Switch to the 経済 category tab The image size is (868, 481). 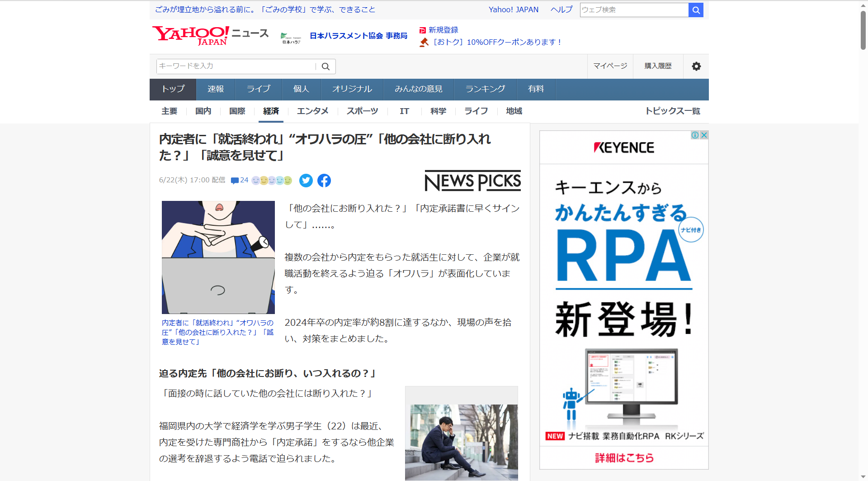(x=271, y=111)
